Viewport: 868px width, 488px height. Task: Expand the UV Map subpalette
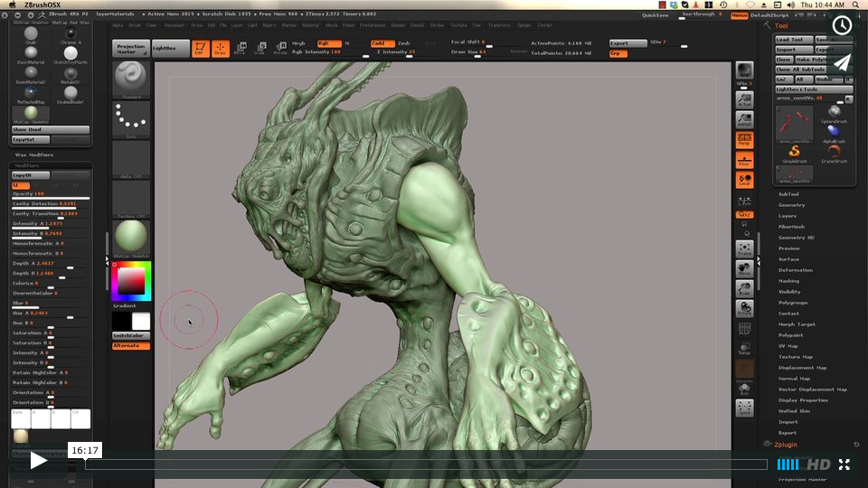pos(788,346)
